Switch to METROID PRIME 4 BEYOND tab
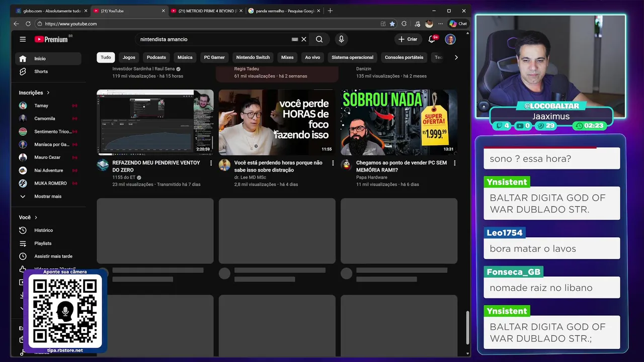The image size is (644, 362). pyautogui.click(x=206, y=11)
